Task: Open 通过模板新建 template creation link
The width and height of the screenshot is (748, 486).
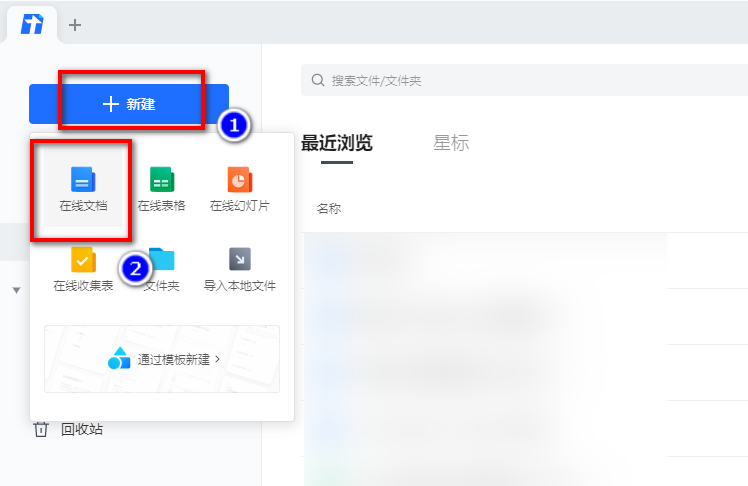Action: click(162, 359)
